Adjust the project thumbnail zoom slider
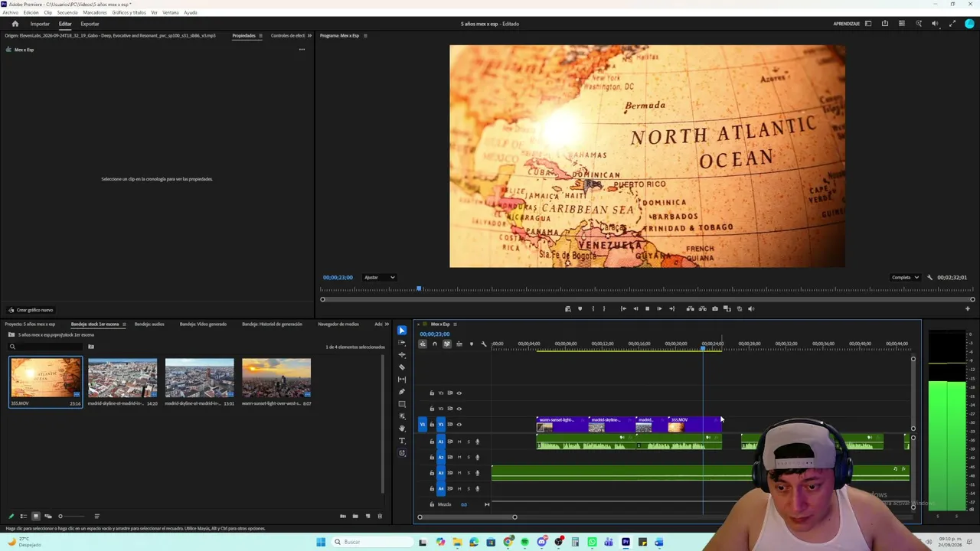The image size is (980, 551). pos(60,516)
